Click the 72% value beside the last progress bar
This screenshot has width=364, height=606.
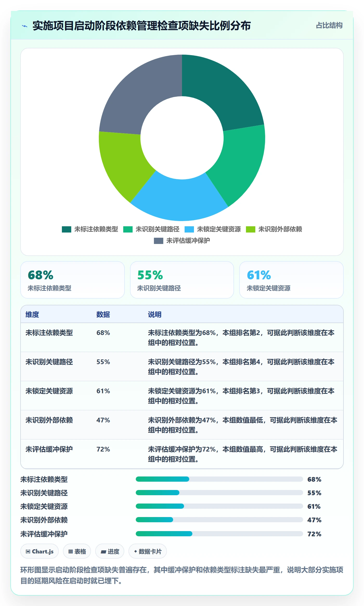(314, 534)
